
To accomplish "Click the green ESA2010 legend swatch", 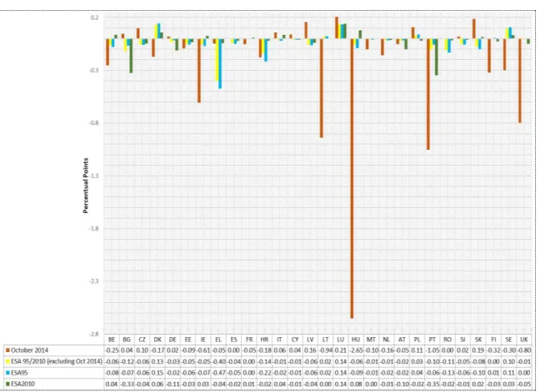I will tap(7, 384).
